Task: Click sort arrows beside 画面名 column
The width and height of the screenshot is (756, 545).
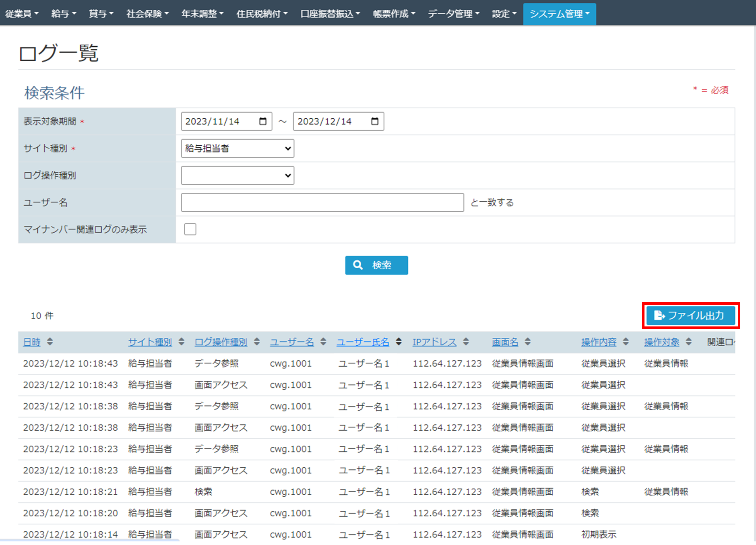Action: [x=528, y=342]
